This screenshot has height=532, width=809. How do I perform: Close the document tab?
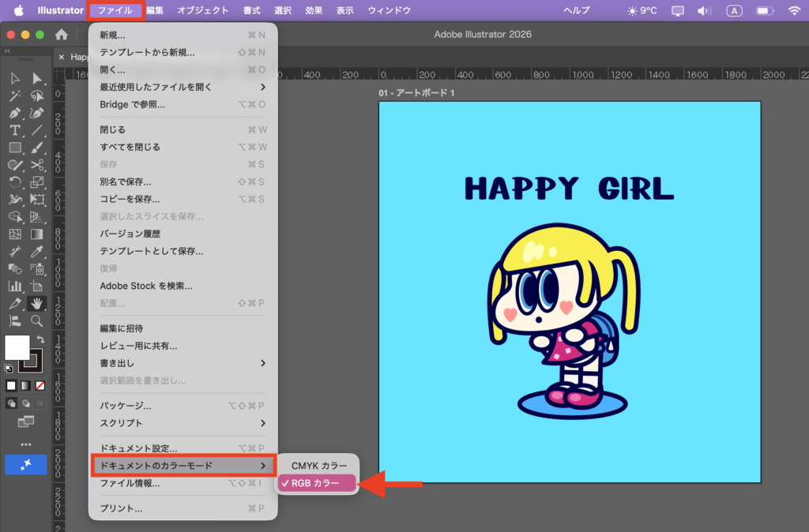coord(62,57)
